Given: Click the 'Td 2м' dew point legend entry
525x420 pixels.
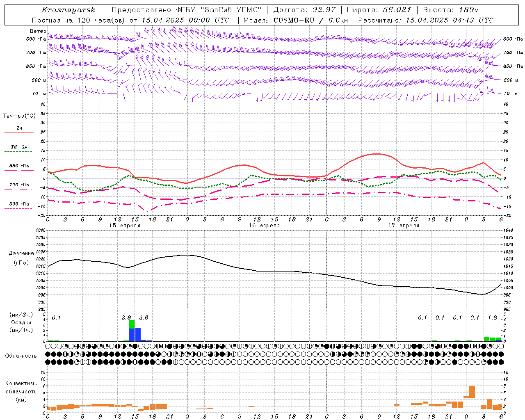Looking at the screenshot, I should tap(19, 147).
